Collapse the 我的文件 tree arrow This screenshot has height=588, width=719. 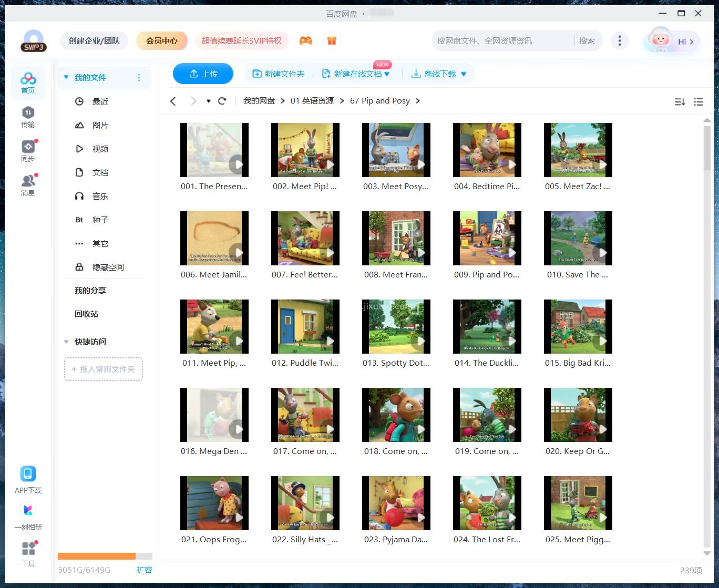[66, 77]
